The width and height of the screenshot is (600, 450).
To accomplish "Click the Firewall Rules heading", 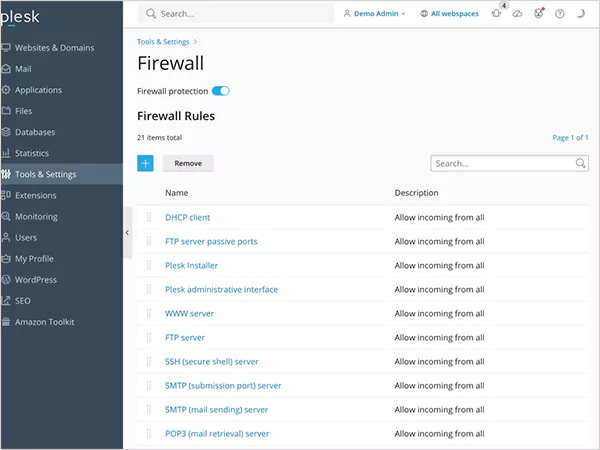I will coord(176,116).
